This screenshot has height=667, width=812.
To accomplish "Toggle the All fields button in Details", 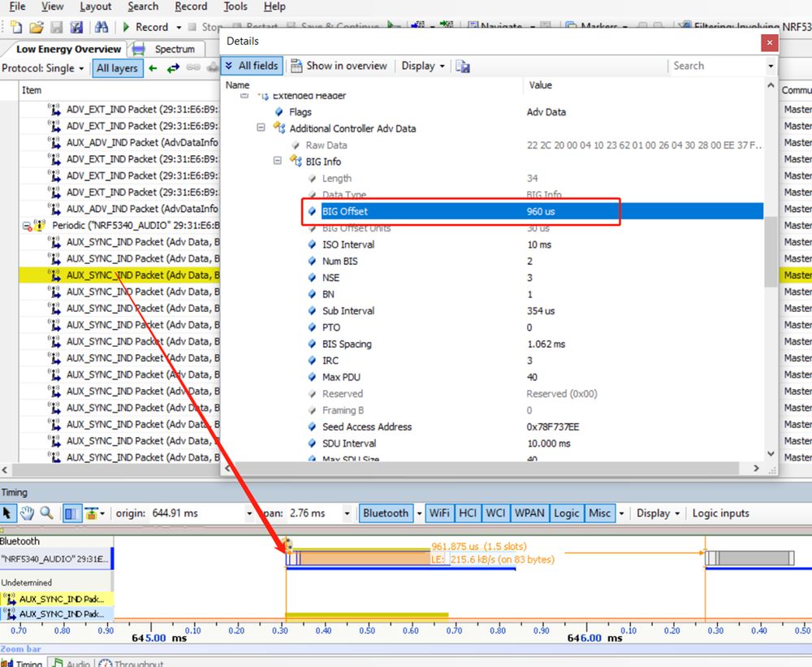I will pyautogui.click(x=252, y=66).
